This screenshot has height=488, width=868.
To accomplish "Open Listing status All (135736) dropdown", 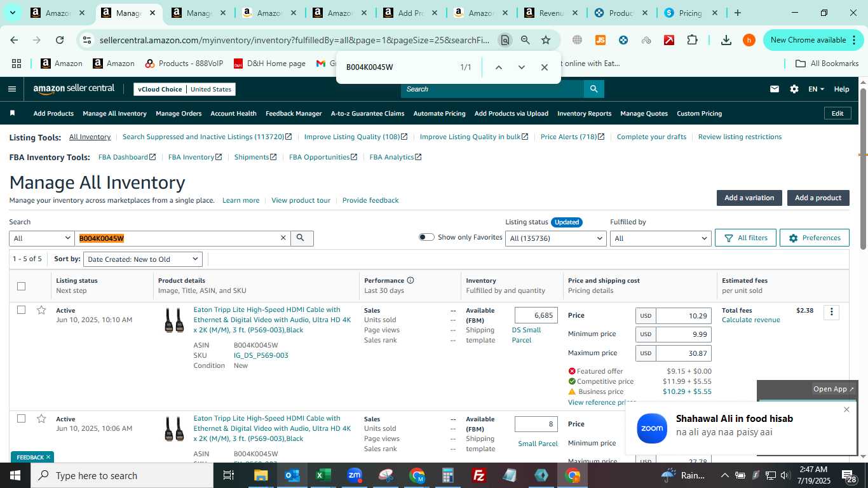I will [555, 238].
